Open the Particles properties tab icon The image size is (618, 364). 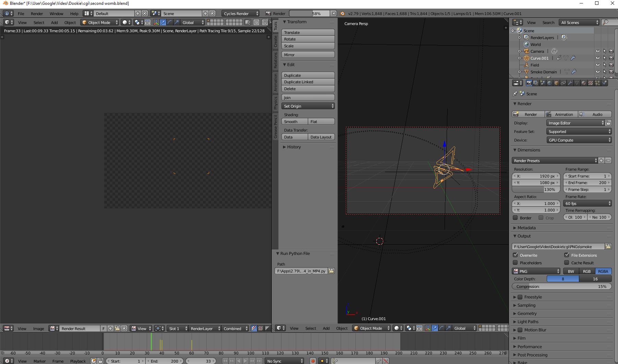[597, 83]
